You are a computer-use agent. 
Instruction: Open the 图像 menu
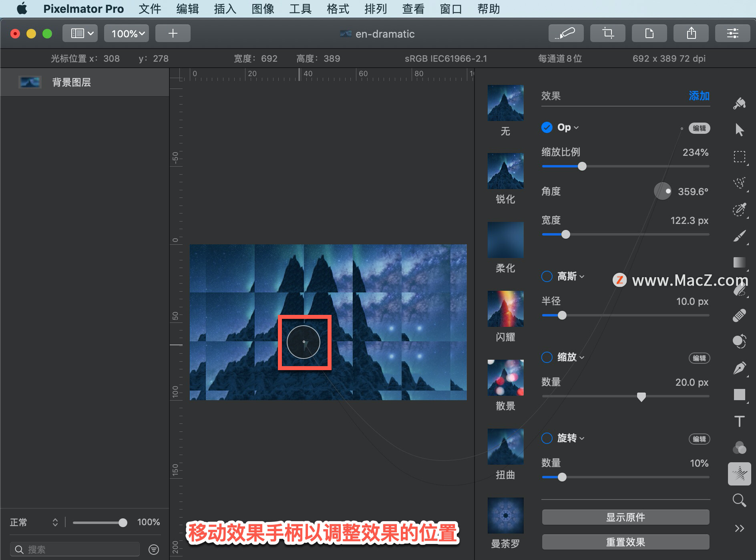click(x=263, y=9)
